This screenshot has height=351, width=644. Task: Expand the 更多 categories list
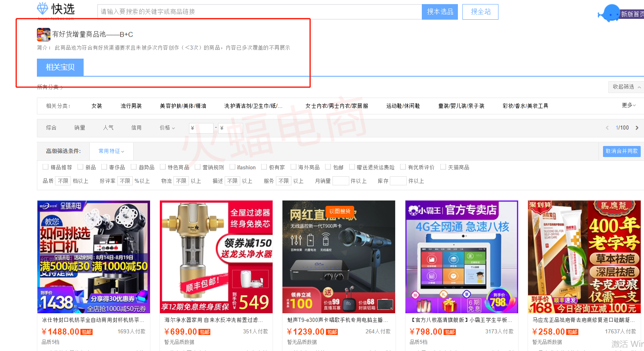pyautogui.click(x=628, y=105)
